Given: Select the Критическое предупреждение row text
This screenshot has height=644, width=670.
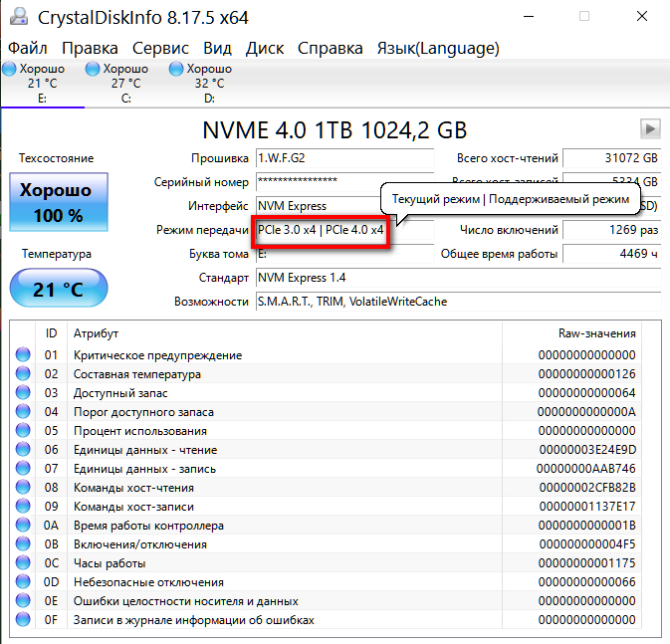Looking at the screenshot, I should tap(157, 355).
